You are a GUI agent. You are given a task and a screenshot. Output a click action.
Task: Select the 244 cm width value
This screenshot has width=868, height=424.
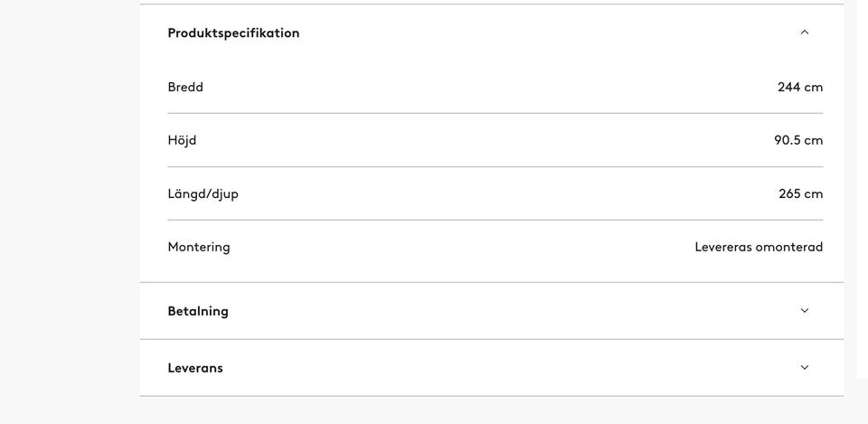pos(800,87)
